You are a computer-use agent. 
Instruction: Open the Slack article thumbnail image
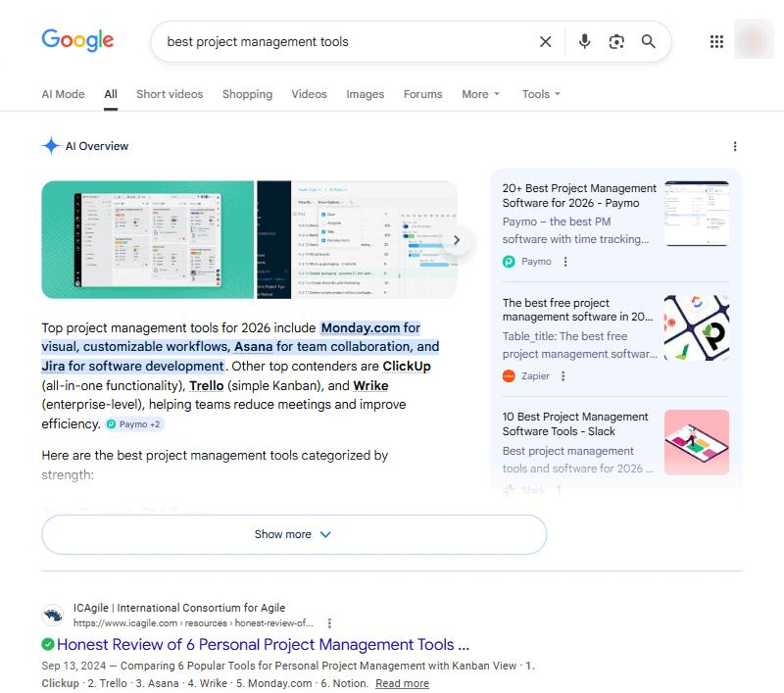click(x=696, y=442)
